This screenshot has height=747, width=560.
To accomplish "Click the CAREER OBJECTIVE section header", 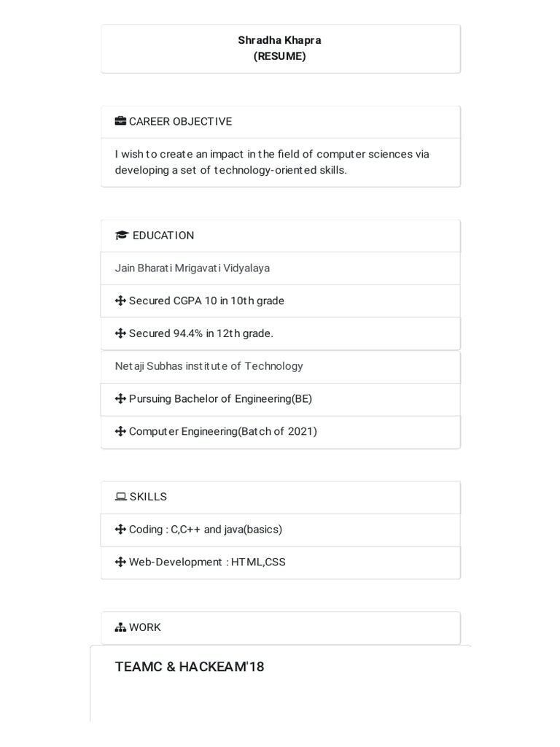I will [x=281, y=122].
